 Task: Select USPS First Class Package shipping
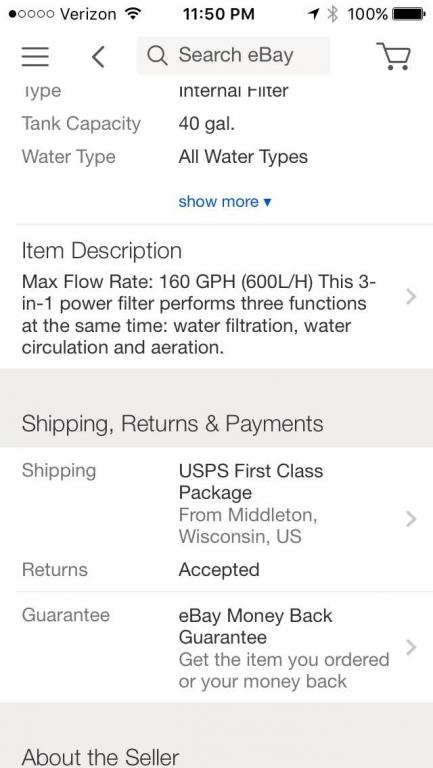pos(251,481)
